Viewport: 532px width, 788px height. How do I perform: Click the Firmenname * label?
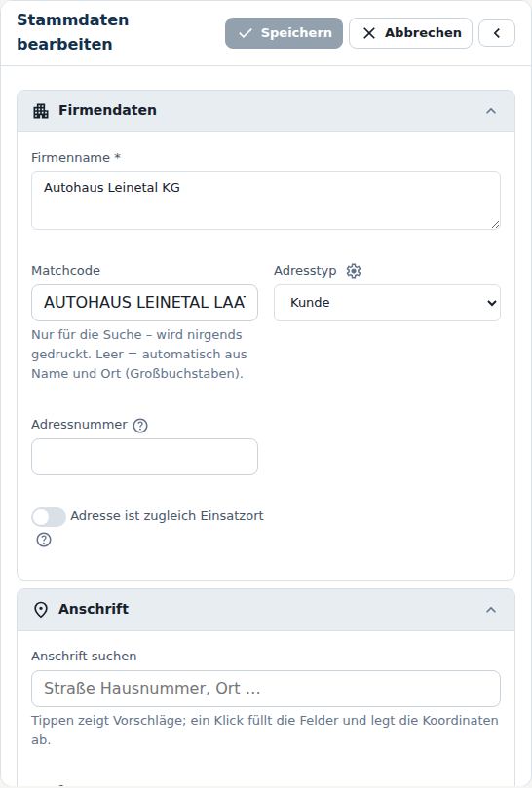(x=76, y=157)
